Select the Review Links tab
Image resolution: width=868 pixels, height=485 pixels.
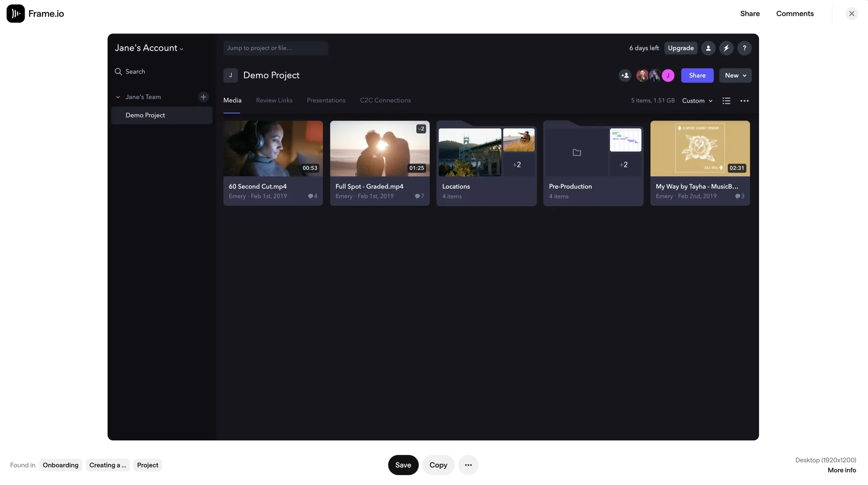pos(274,100)
